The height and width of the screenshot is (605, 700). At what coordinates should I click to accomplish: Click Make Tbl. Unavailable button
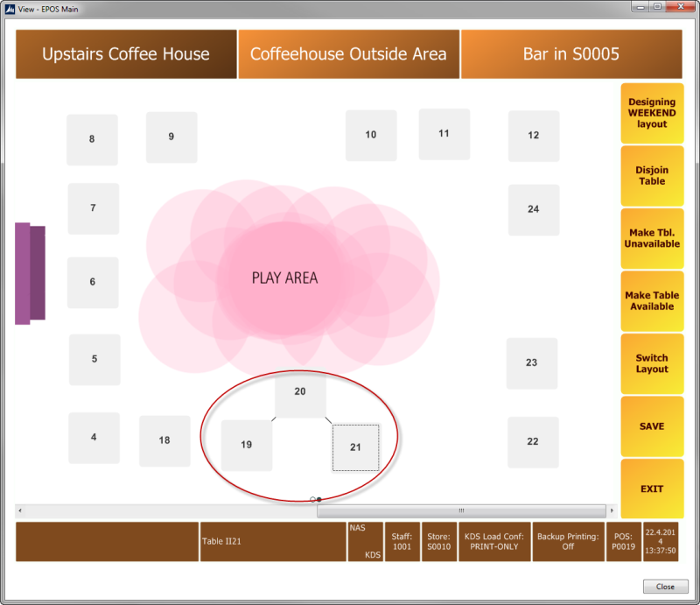click(652, 238)
